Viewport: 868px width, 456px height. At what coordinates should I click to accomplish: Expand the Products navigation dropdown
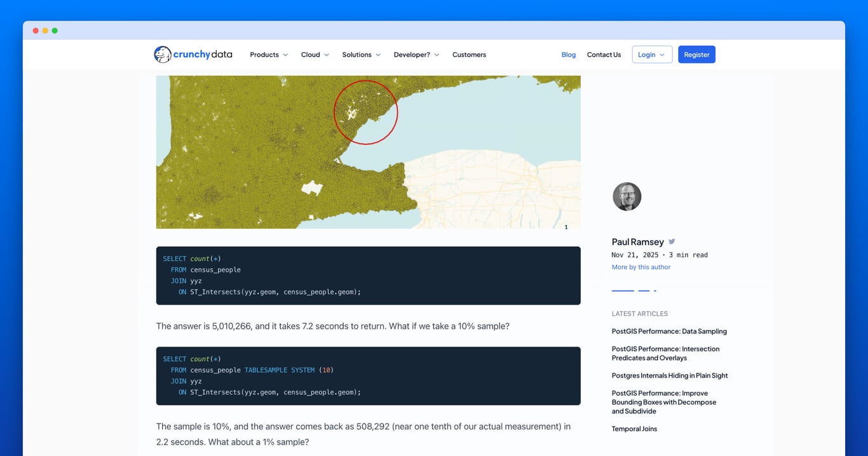coord(268,55)
